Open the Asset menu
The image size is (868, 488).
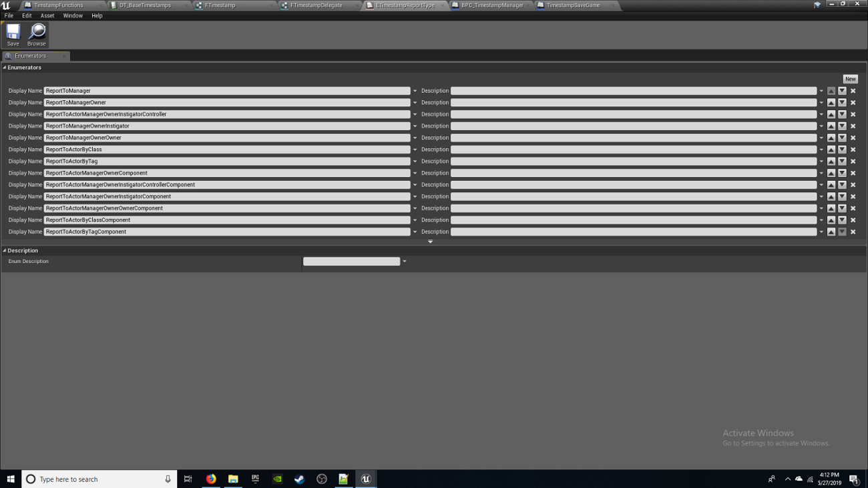point(46,15)
